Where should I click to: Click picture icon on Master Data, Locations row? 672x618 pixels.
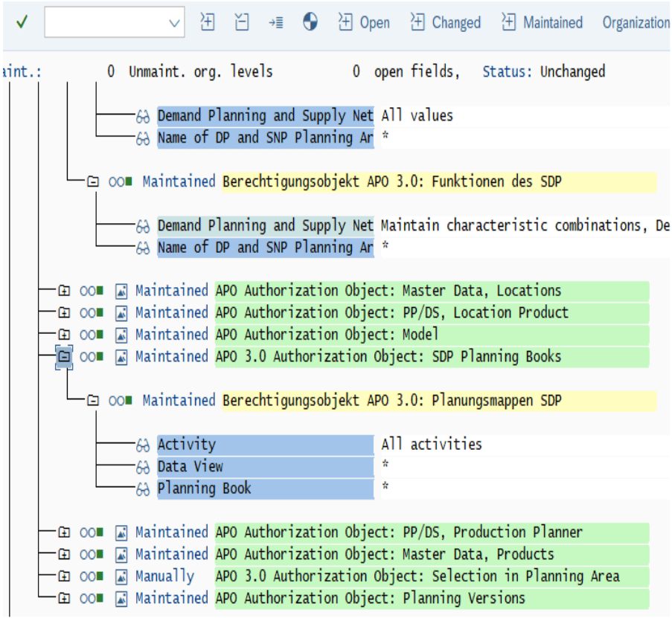tap(121, 292)
